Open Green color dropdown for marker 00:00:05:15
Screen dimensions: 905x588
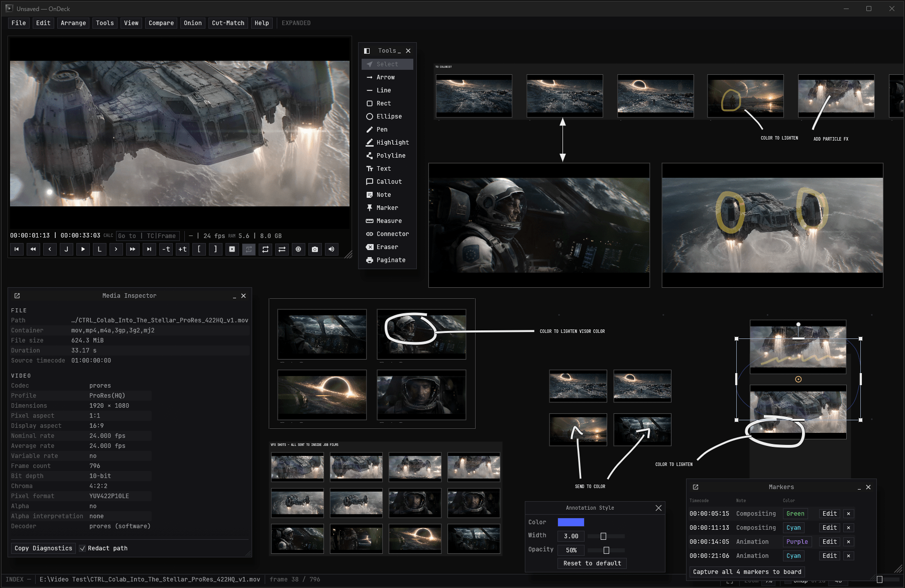point(795,514)
